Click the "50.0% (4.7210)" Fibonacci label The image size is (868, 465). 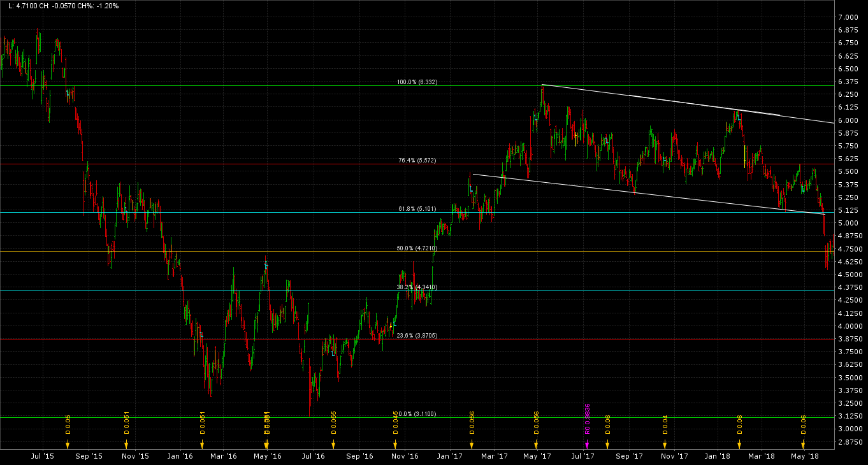coord(417,248)
